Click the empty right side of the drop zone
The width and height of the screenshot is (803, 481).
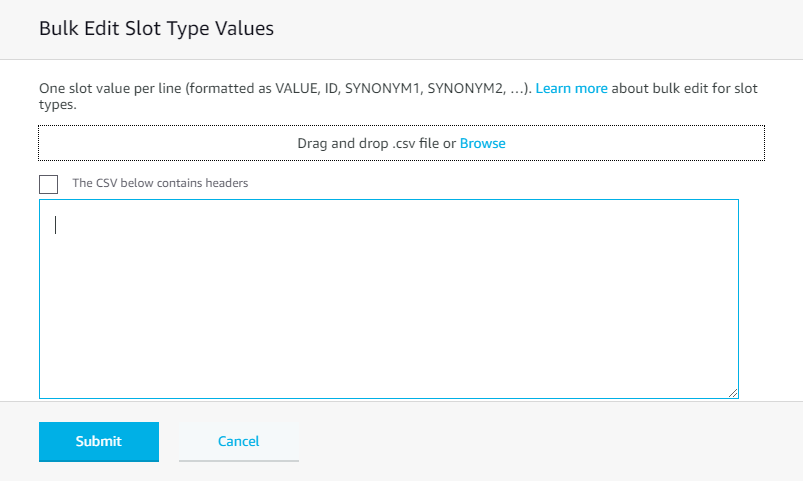pyautogui.click(x=650, y=143)
